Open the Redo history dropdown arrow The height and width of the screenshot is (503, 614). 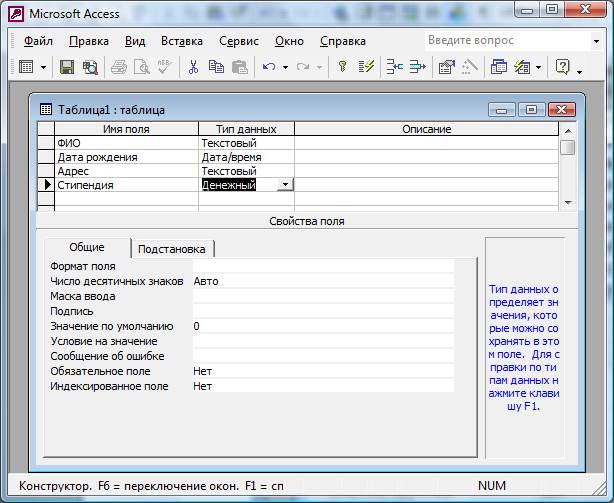pos(320,67)
